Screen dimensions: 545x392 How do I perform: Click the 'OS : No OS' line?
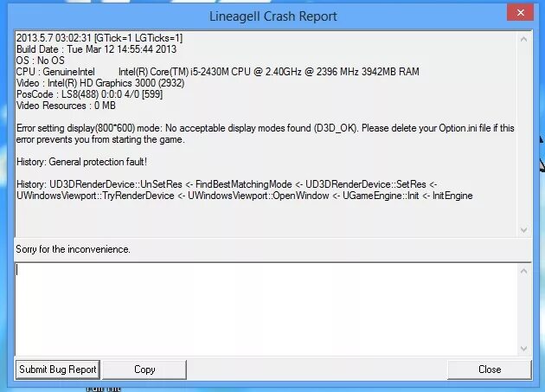(x=41, y=61)
